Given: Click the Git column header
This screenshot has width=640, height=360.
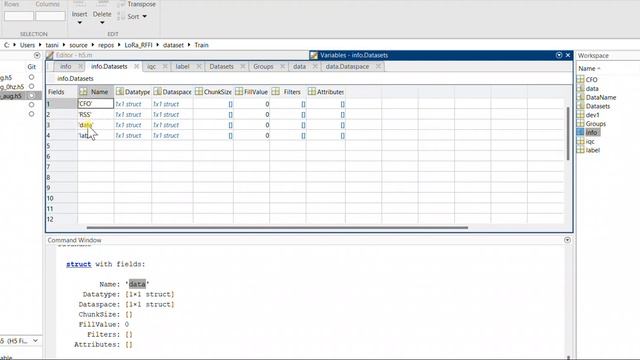Looking at the screenshot, I should click(31, 67).
